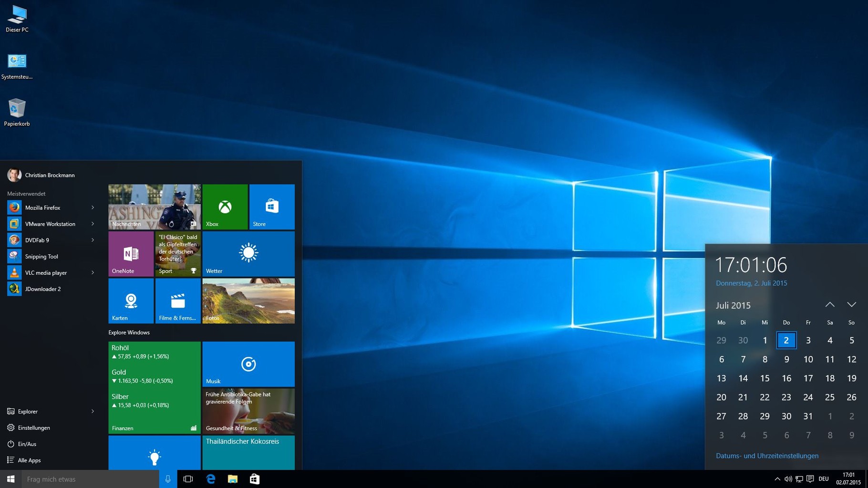Open the Wetter weather tile

(248, 254)
